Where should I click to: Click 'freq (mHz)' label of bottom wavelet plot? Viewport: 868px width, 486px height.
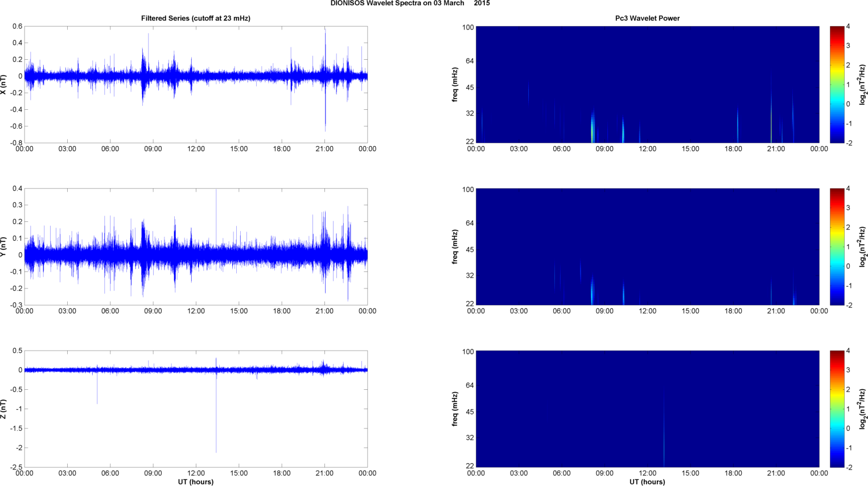(x=455, y=409)
